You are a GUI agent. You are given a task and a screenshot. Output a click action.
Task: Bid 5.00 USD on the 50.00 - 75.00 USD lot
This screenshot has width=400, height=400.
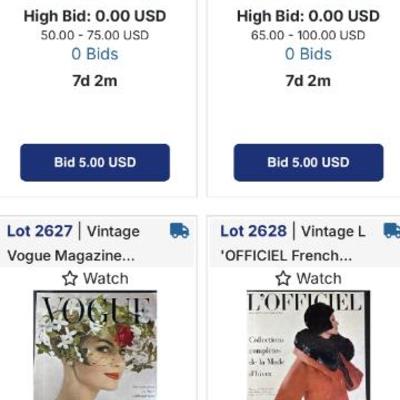tap(95, 163)
